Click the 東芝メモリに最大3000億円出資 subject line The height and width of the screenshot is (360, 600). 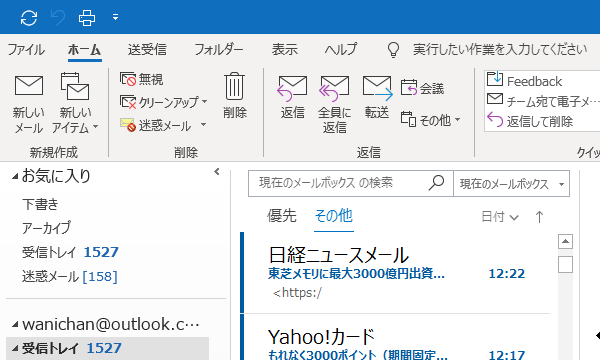356,274
